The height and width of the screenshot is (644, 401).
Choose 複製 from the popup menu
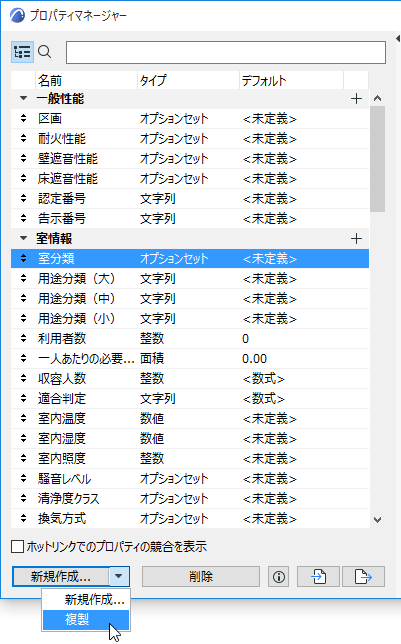coord(86,619)
